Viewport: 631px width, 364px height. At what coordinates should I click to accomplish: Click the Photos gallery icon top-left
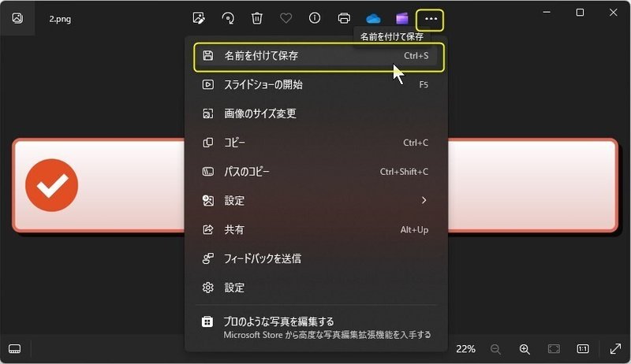coord(17,18)
